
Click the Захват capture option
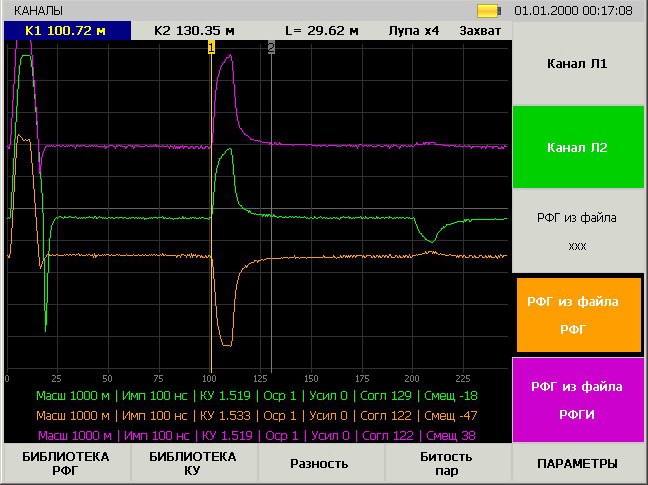pyautogui.click(x=480, y=31)
